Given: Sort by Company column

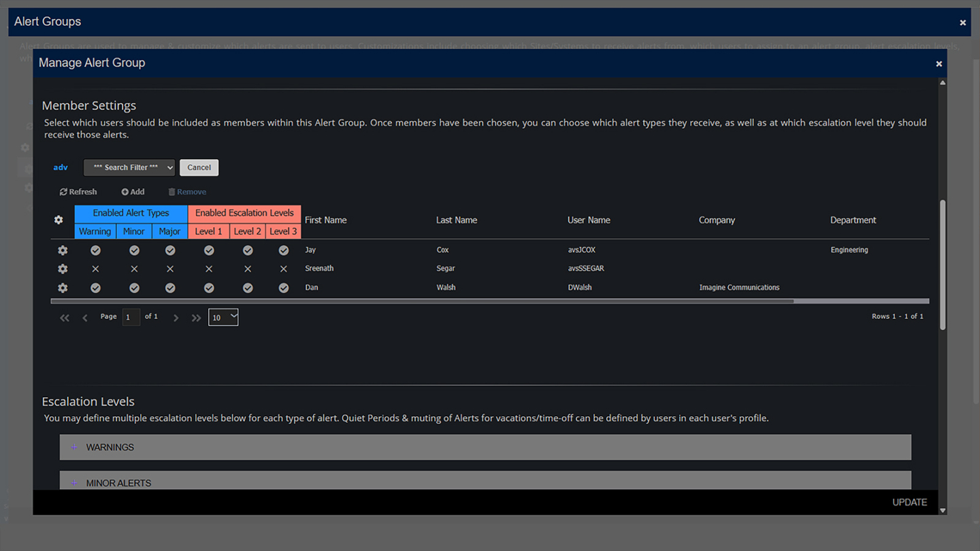Looking at the screenshot, I should point(717,220).
